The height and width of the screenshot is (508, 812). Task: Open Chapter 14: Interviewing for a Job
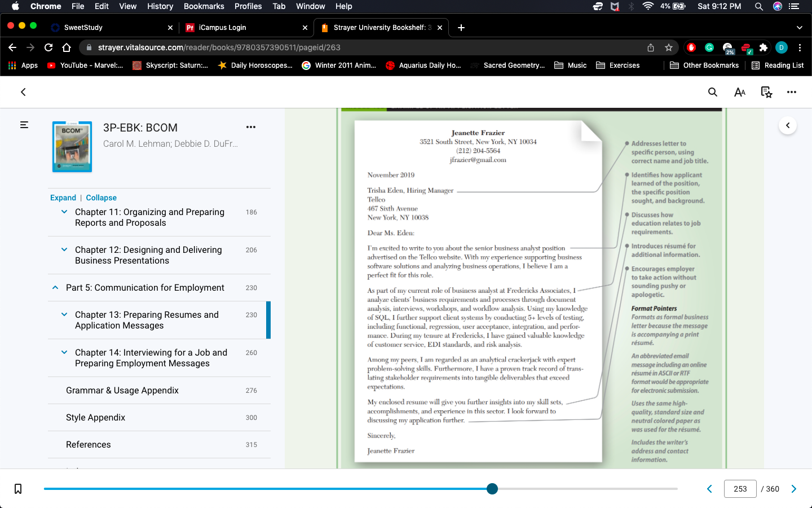[x=151, y=358]
